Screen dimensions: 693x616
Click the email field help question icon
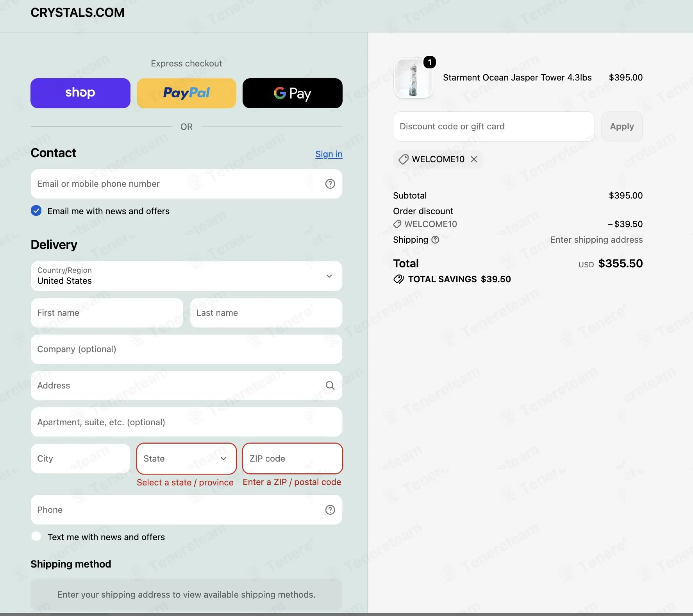pyautogui.click(x=330, y=184)
